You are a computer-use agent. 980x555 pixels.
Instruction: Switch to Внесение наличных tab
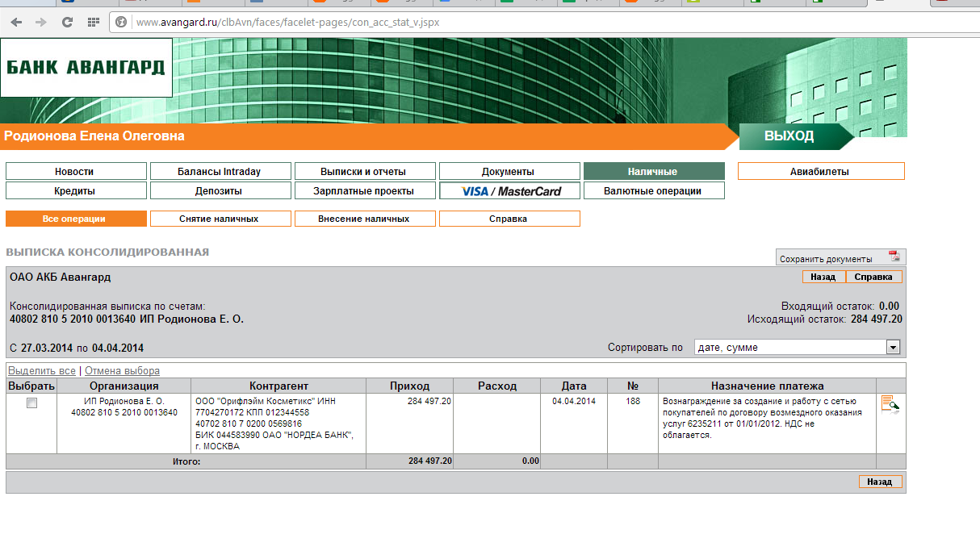tap(365, 219)
